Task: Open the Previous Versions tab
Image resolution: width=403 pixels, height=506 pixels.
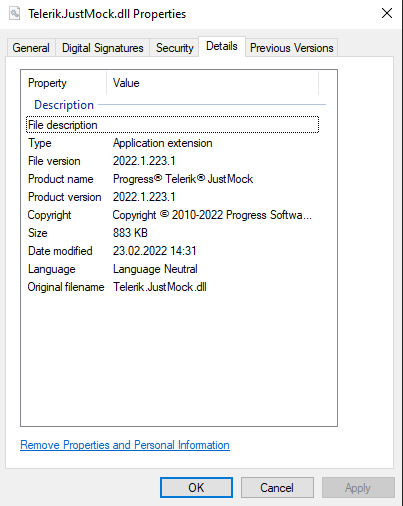Action: (292, 48)
